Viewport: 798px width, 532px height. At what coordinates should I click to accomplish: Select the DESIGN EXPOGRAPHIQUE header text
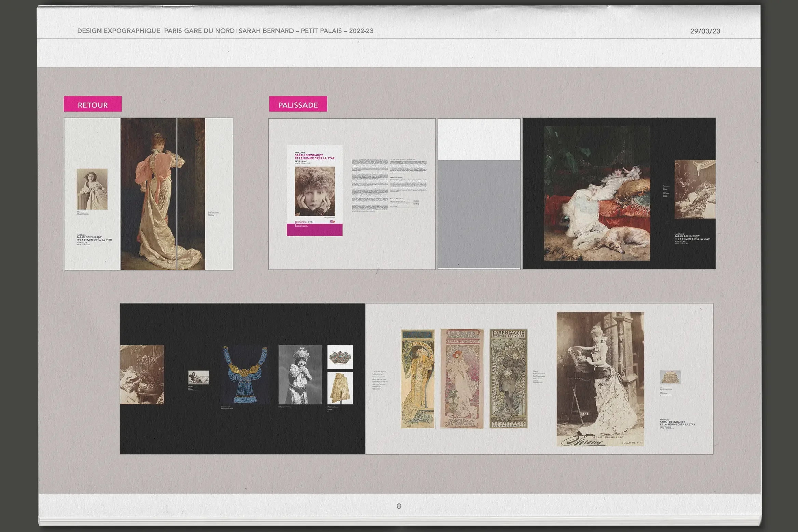[x=119, y=31]
